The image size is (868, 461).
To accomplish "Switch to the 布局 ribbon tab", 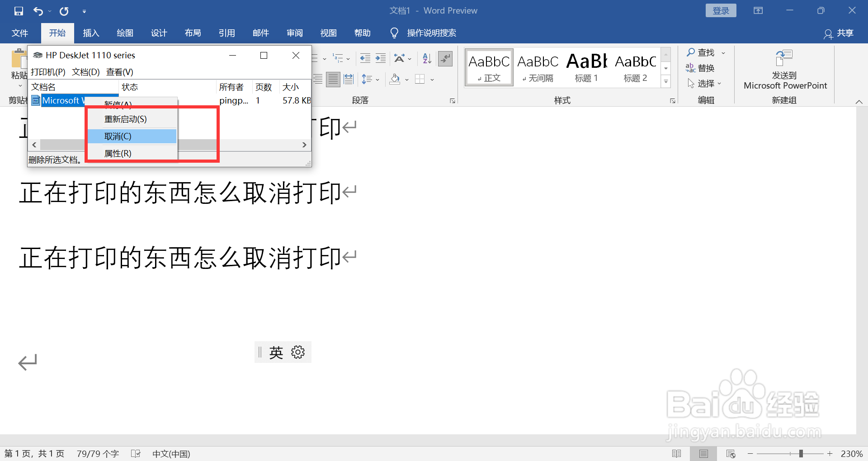I will click(193, 33).
